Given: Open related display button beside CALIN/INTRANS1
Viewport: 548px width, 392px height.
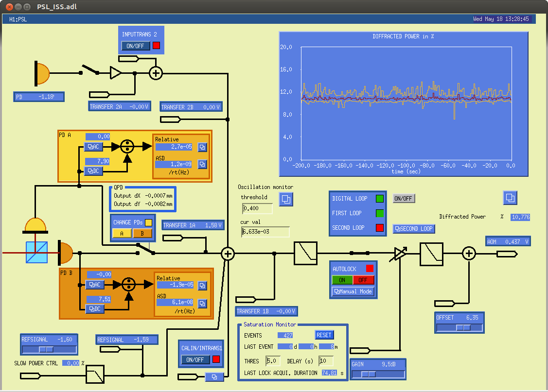Looking at the screenshot, I should click(x=214, y=377).
